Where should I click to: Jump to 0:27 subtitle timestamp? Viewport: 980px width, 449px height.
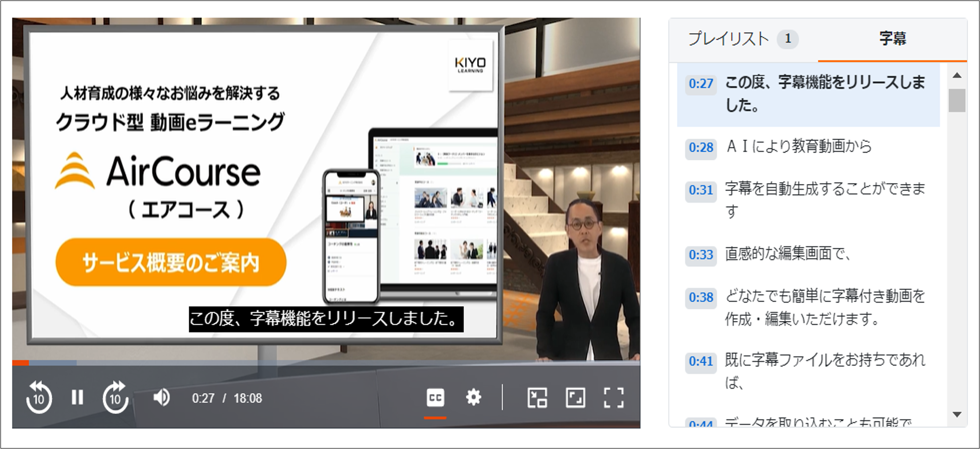[x=701, y=83]
